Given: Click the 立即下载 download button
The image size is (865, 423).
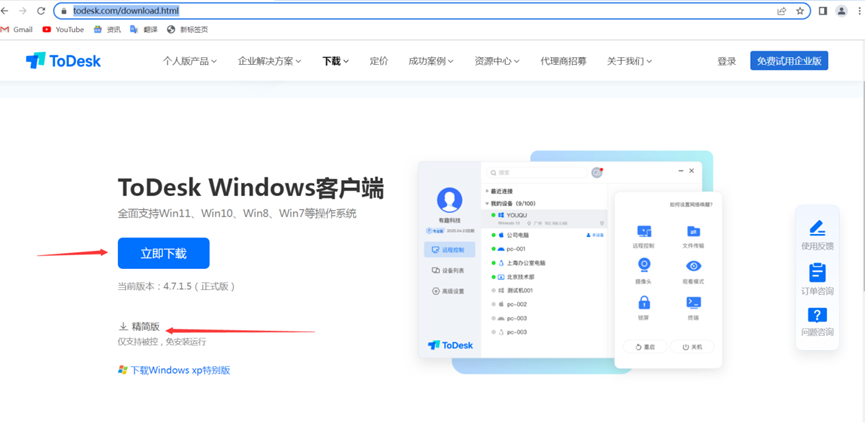Looking at the screenshot, I should (163, 253).
